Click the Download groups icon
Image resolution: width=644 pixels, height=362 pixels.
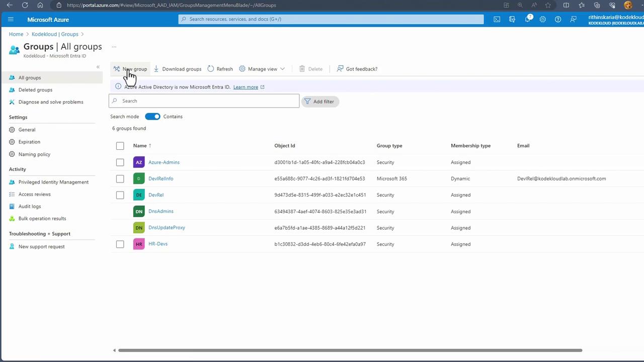(x=156, y=69)
